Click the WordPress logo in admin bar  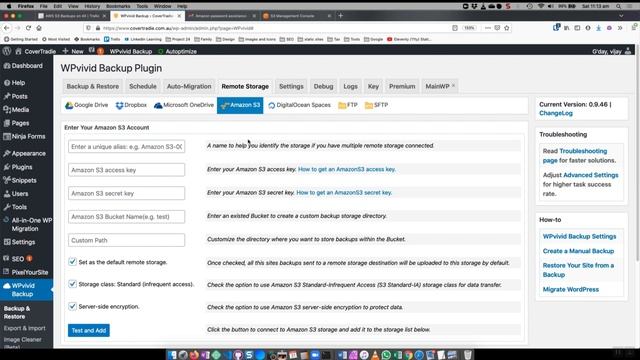(7, 51)
